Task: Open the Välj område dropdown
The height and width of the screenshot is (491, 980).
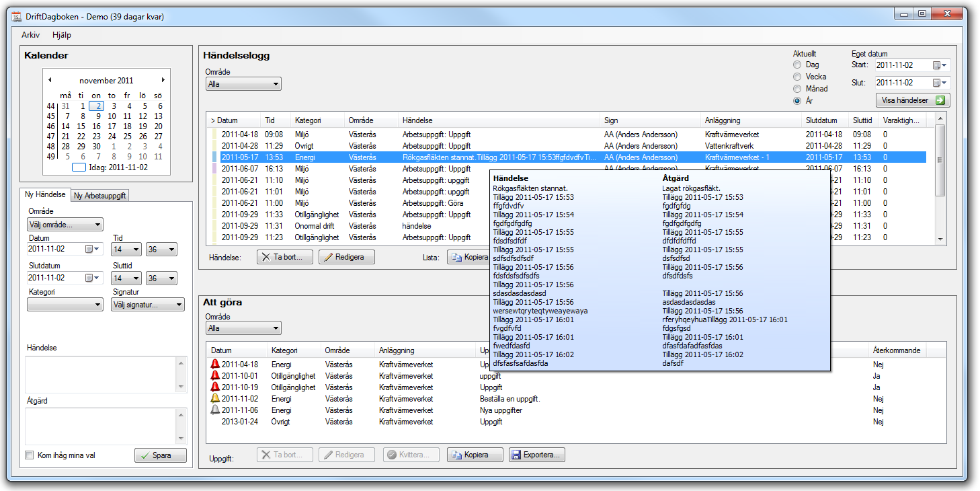Action: (65, 225)
